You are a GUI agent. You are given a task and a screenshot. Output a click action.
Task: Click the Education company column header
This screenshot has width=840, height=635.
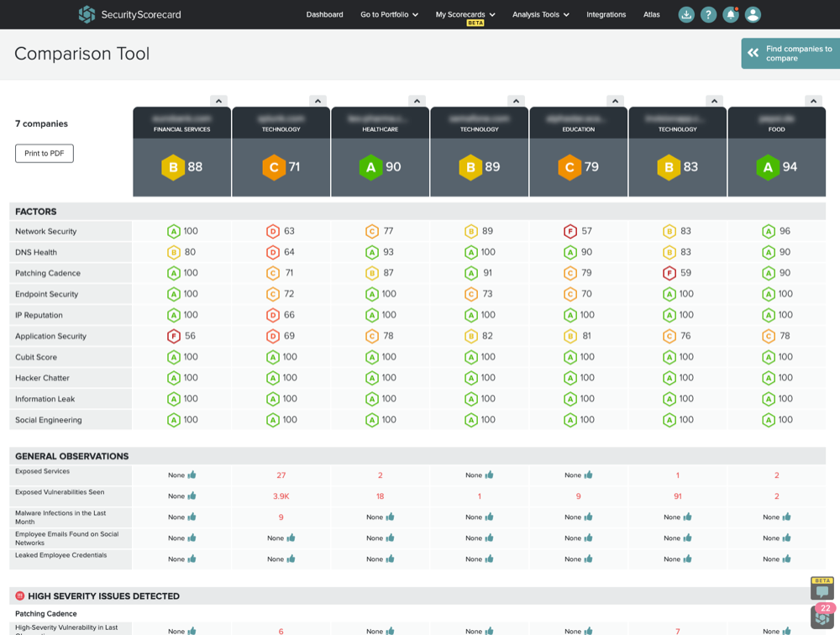578,123
